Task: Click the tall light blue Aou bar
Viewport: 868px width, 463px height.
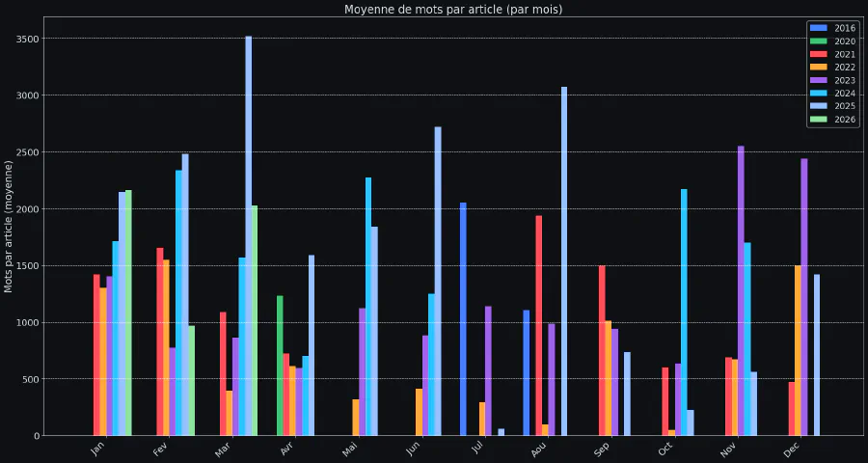Action: pyautogui.click(x=564, y=260)
